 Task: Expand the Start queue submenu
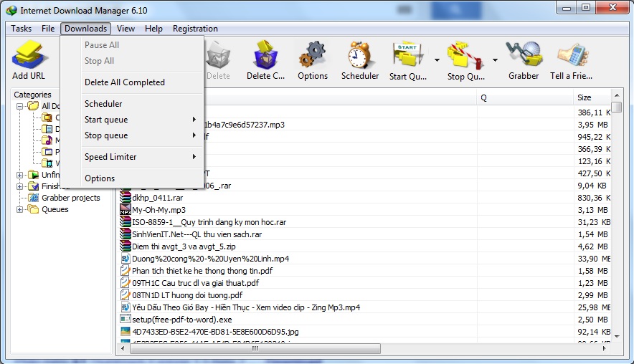click(x=142, y=120)
